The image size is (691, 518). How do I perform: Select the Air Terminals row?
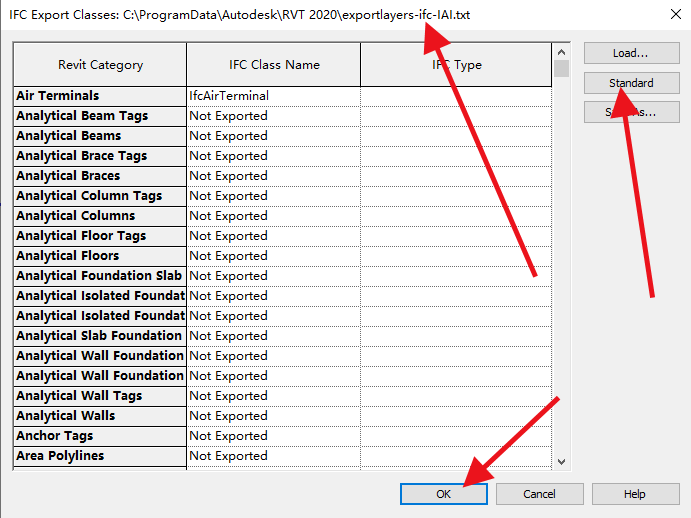[100, 96]
